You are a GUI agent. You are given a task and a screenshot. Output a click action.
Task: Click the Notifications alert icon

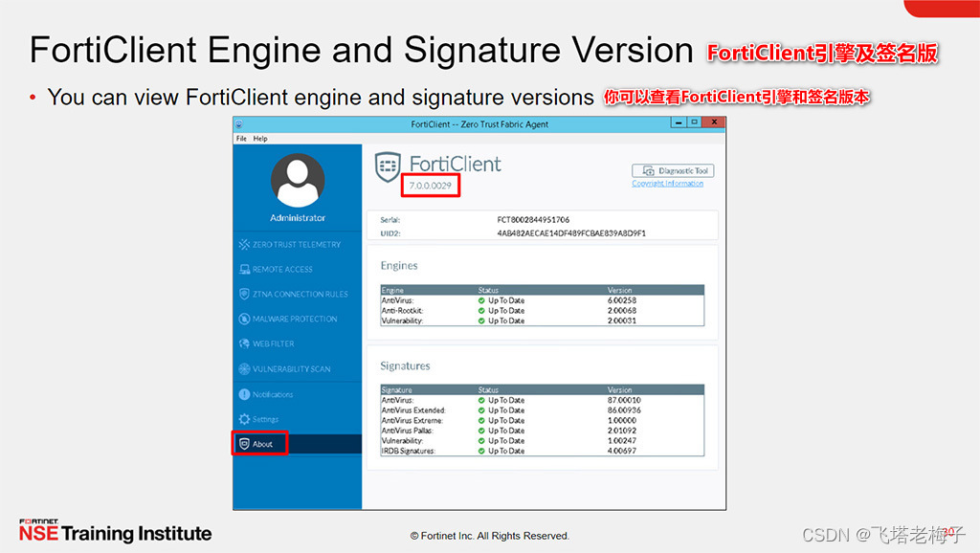point(244,394)
